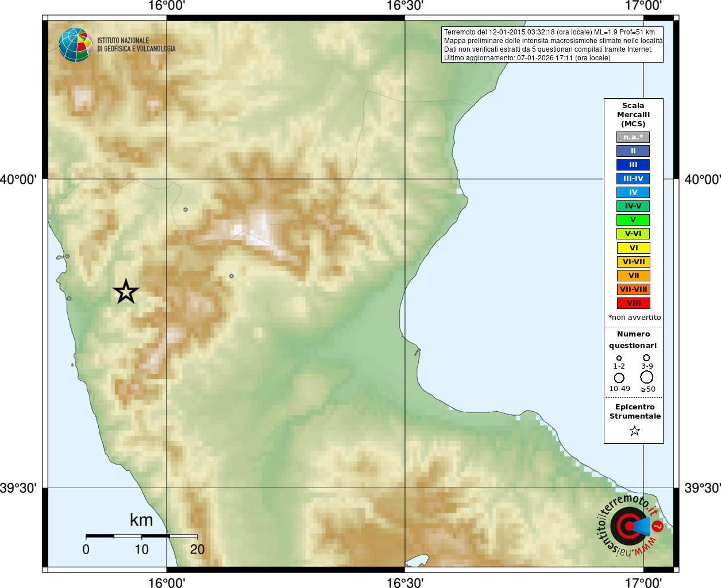Click the haisentitoilterremoto.it logo
This screenshot has width=721, height=588.
coord(630,525)
